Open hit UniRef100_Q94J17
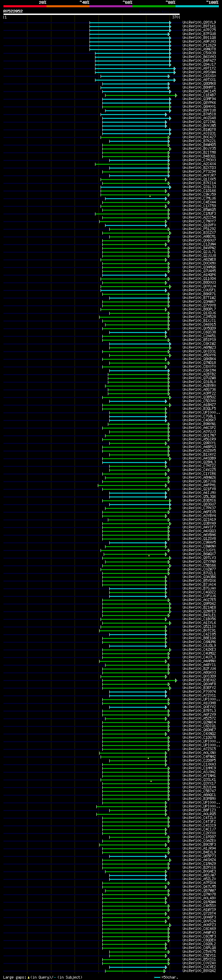 pos(199,65)
